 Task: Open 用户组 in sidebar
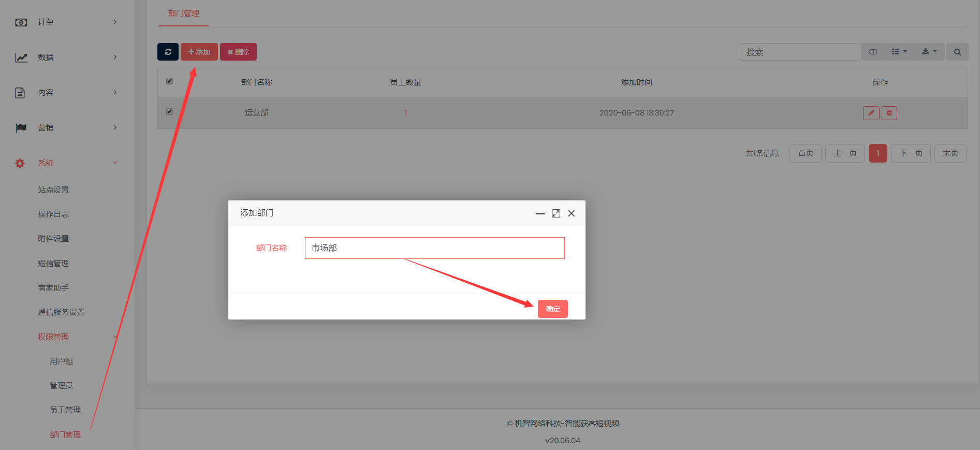pyautogui.click(x=62, y=361)
